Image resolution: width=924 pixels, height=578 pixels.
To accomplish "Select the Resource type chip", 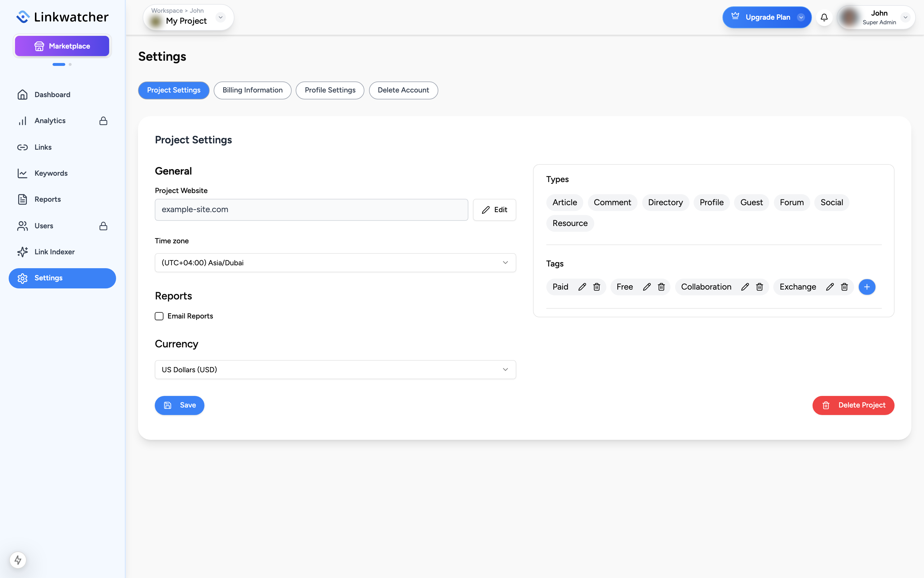I will [570, 223].
